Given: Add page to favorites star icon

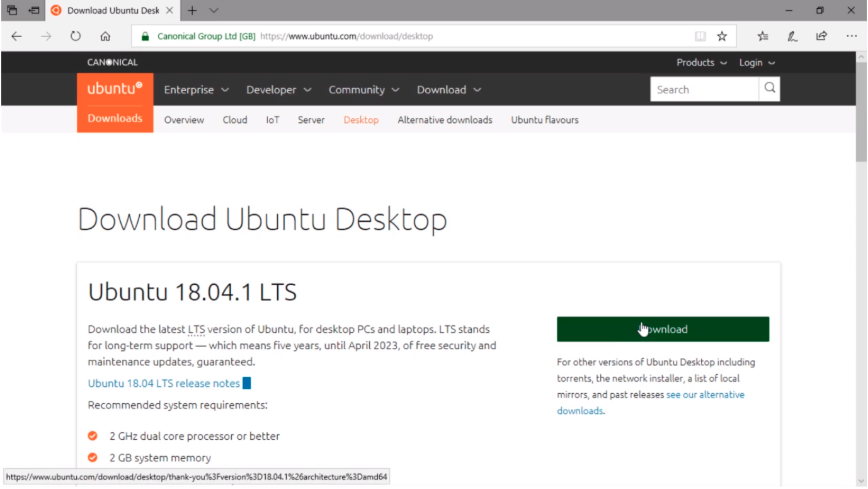Looking at the screenshot, I should (x=722, y=36).
